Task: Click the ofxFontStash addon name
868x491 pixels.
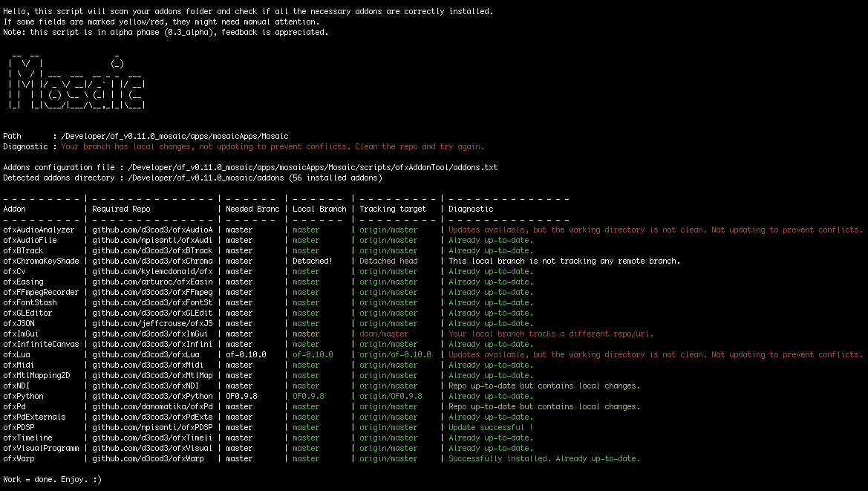Action: [30, 303]
